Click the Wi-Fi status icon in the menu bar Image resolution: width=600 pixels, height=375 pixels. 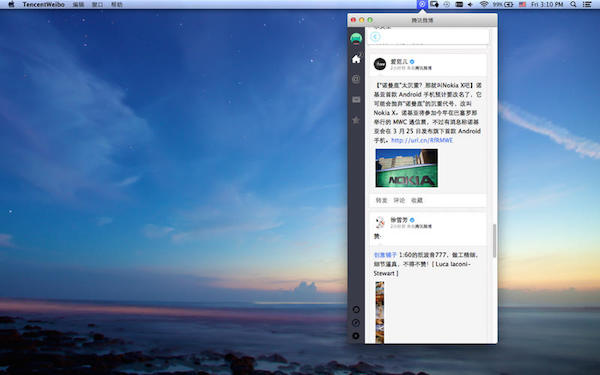point(484,4)
